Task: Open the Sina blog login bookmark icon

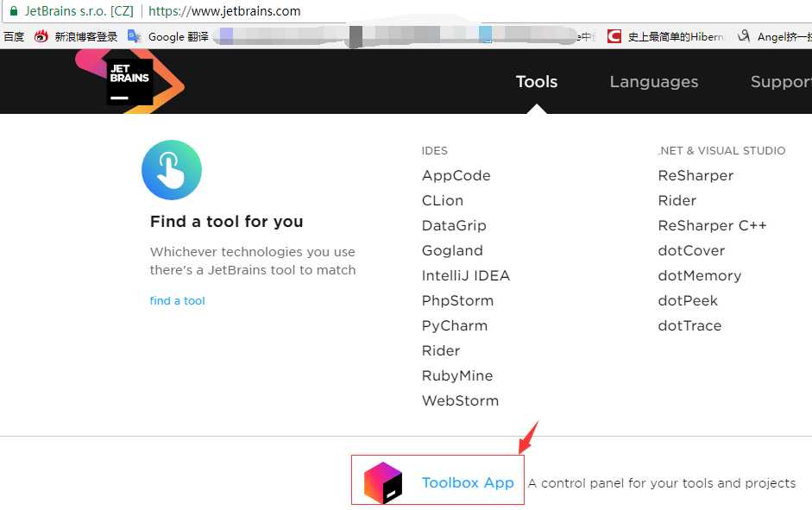Action: pyautogui.click(x=41, y=36)
